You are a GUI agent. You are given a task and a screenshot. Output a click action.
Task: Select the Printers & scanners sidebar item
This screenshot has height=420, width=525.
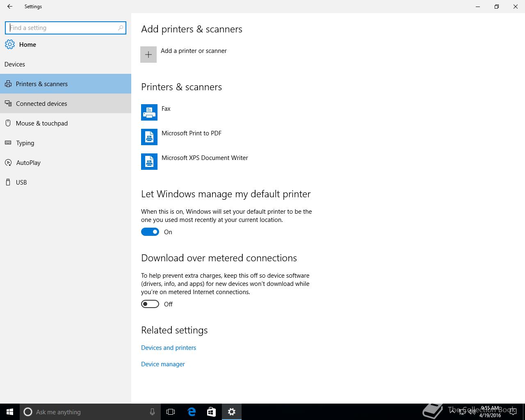[x=66, y=84]
